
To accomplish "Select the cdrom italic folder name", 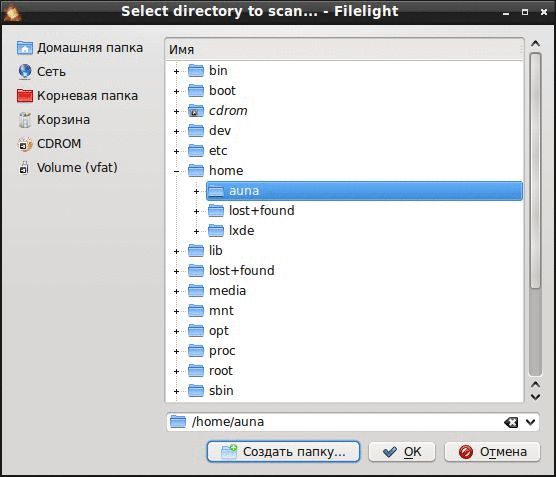I will click(x=228, y=111).
